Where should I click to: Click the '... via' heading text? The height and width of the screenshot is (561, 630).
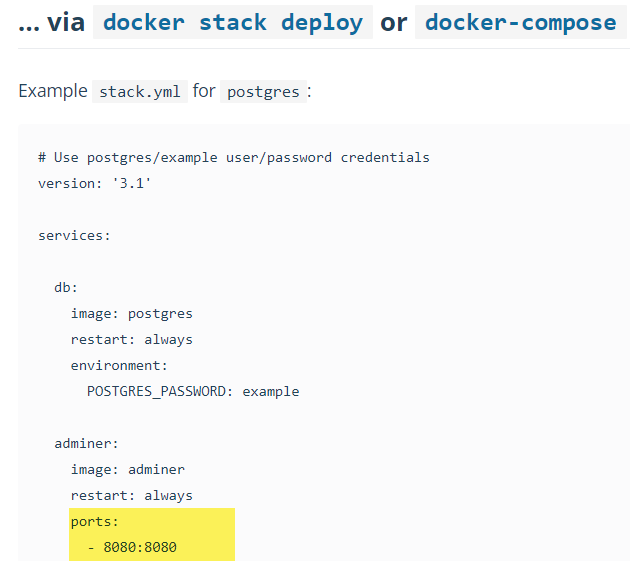click(51, 23)
